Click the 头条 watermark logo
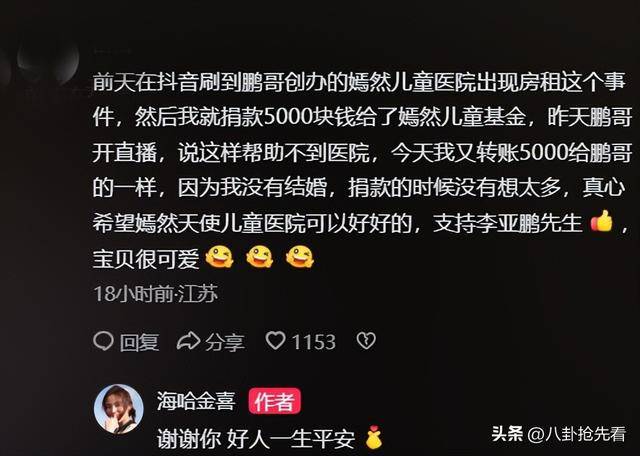 click(x=507, y=434)
